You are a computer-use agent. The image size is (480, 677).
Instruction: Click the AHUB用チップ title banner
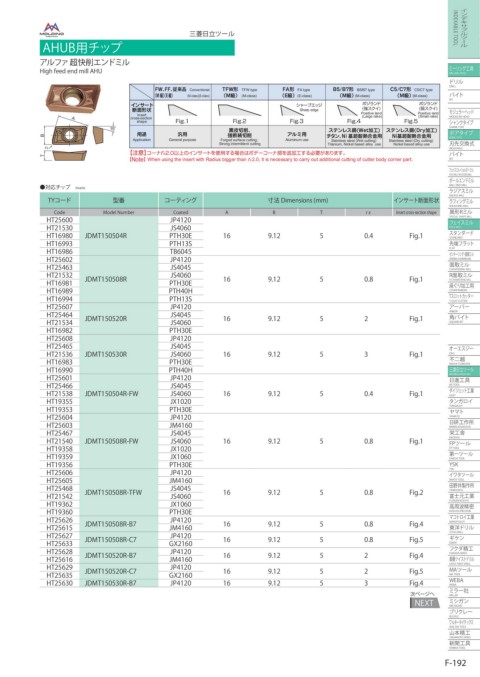(x=137, y=47)
